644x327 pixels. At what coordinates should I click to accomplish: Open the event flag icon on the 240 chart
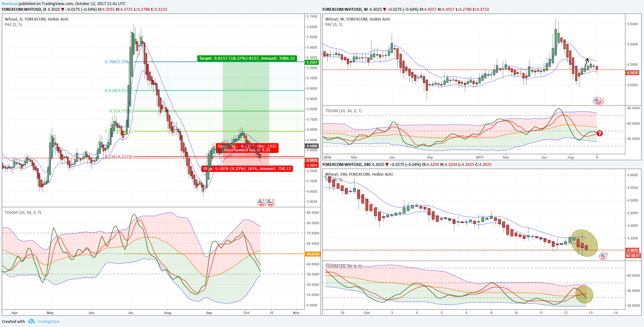pyautogui.click(x=603, y=256)
